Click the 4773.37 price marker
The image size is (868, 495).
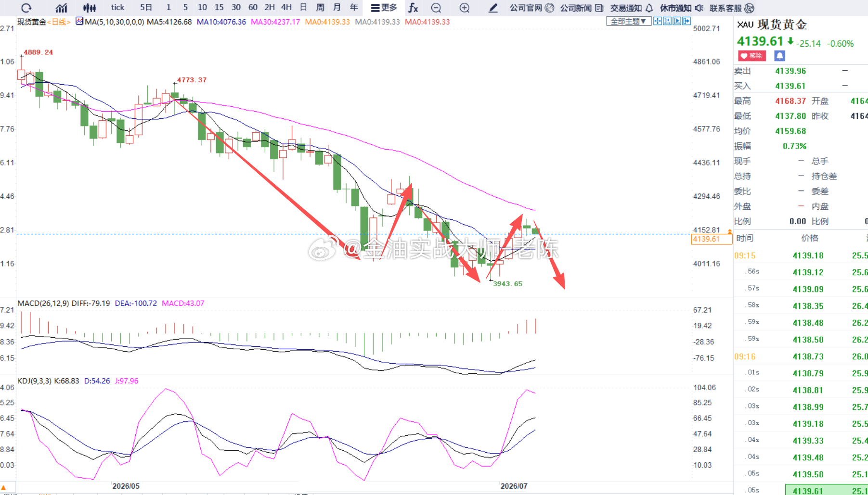point(192,80)
